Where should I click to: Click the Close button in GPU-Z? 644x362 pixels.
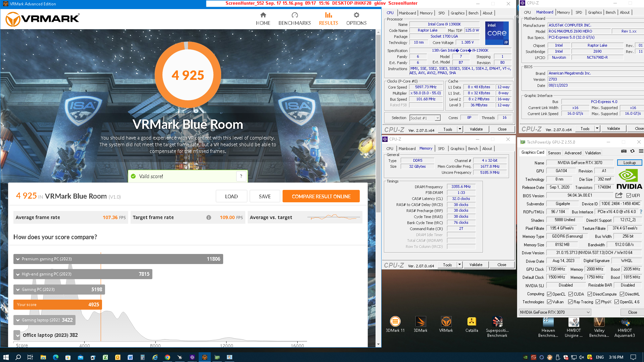click(632, 312)
